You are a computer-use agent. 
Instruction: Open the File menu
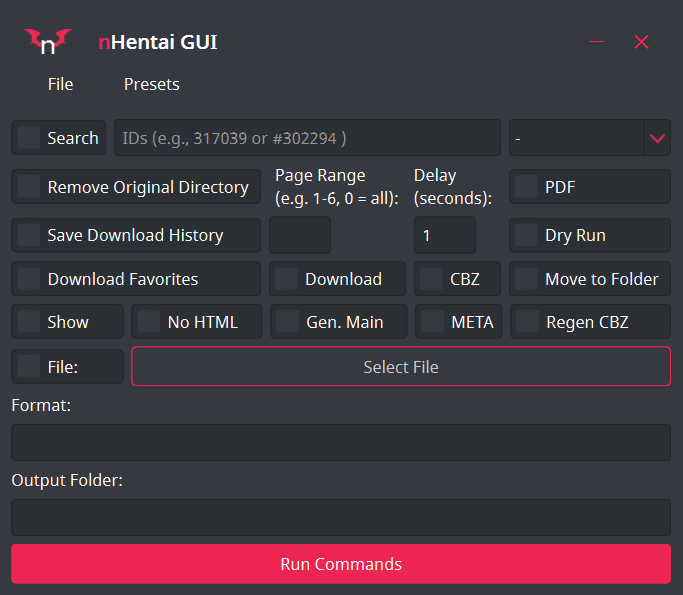pos(61,84)
